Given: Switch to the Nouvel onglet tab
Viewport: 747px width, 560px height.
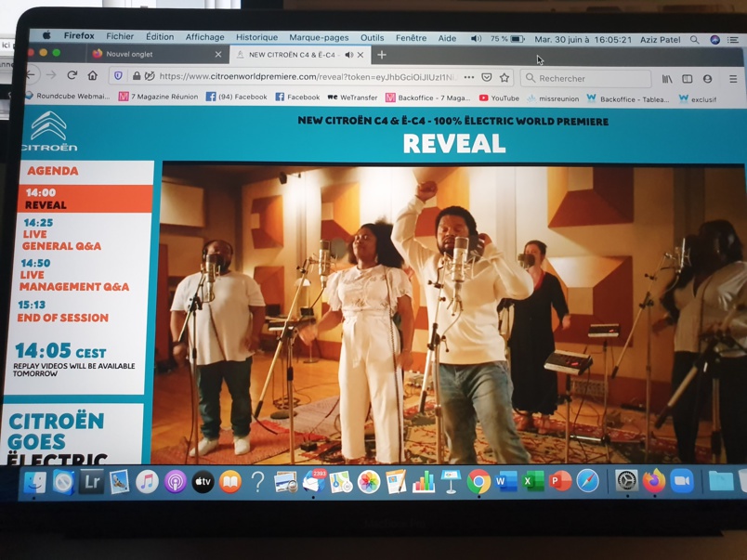Looking at the screenshot, I should 130,54.
